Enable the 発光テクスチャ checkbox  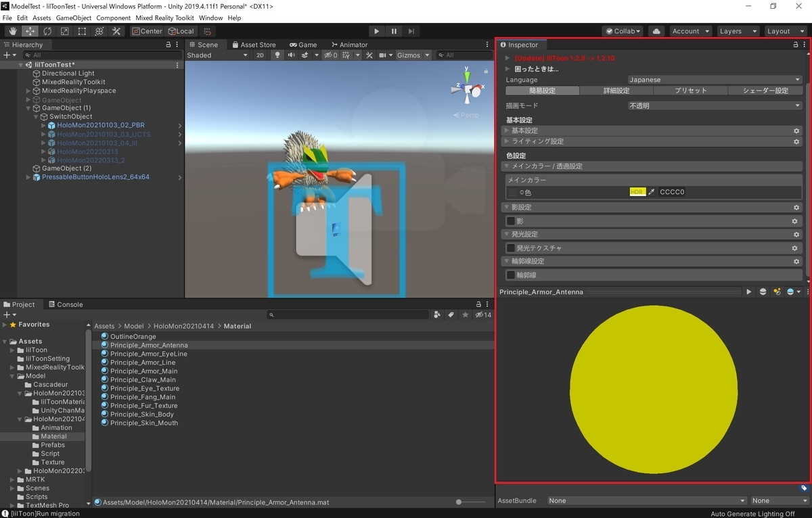(511, 248)
